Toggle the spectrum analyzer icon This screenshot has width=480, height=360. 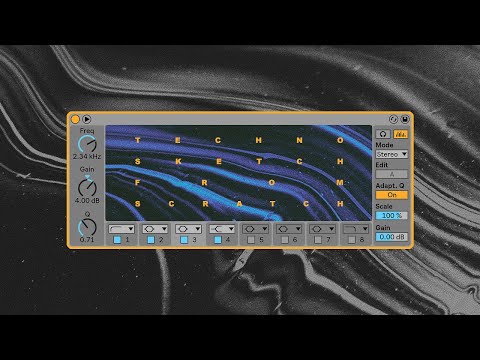pos(400,134)
